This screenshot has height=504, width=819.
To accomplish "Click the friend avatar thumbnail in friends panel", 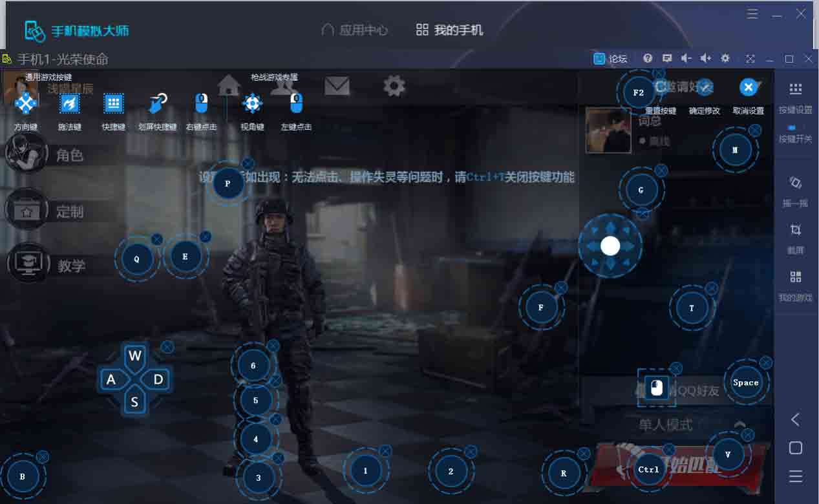I will coord(608,131).
